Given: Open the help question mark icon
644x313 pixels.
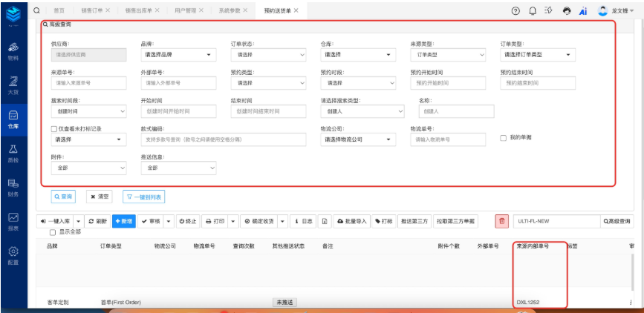Looking at the screenshot, I should (x=515, y=10).
